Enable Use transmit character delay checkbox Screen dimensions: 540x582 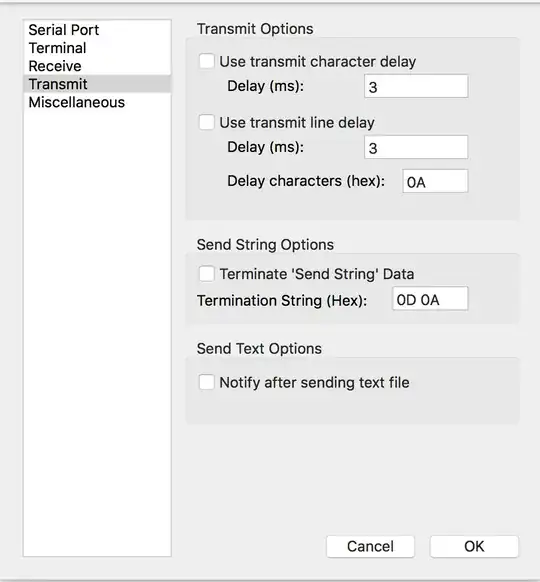206,61
